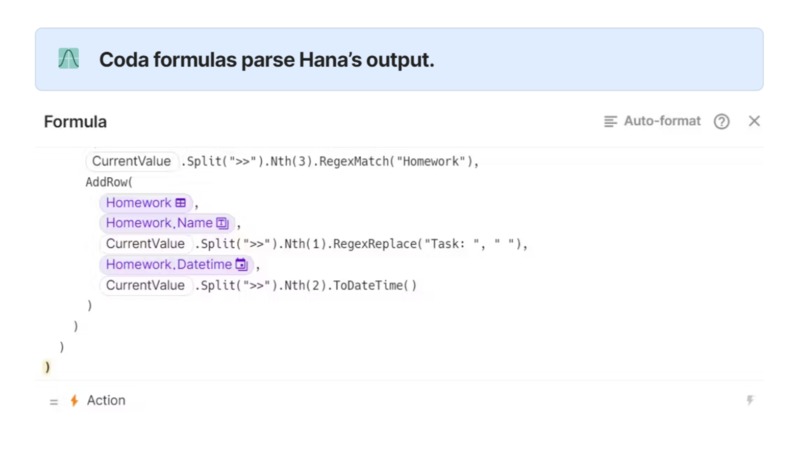This screenshot has height=453, width=806.
Task: Click the banner text about Hana's output
Action: 267,60
